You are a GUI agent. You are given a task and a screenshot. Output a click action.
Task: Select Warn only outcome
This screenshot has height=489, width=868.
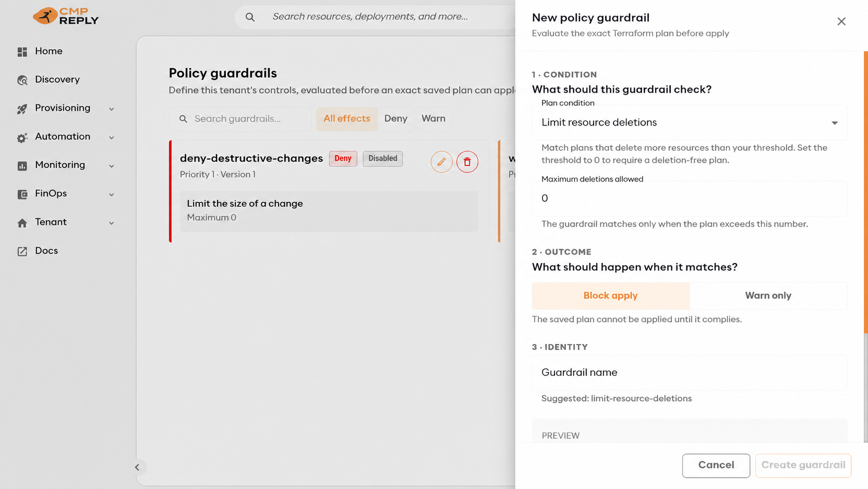pyautogui.click(x=768, y=296)
